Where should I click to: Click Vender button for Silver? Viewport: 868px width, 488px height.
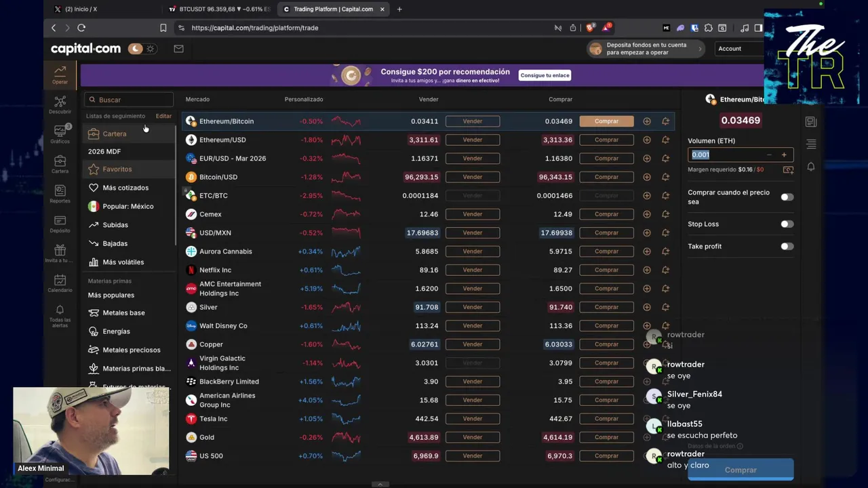pyautogui.click(x=473, y=307)
